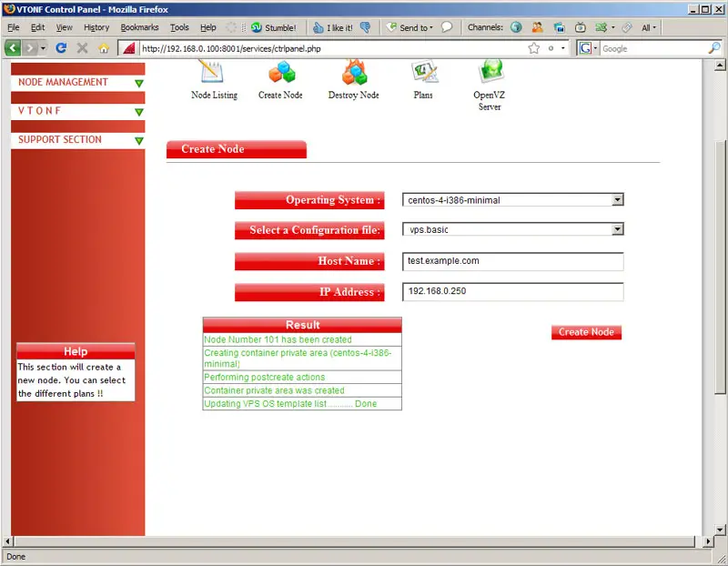Open the Destroy Node icon
Viewport: 728px width, 566px height.
pos(354,73)
